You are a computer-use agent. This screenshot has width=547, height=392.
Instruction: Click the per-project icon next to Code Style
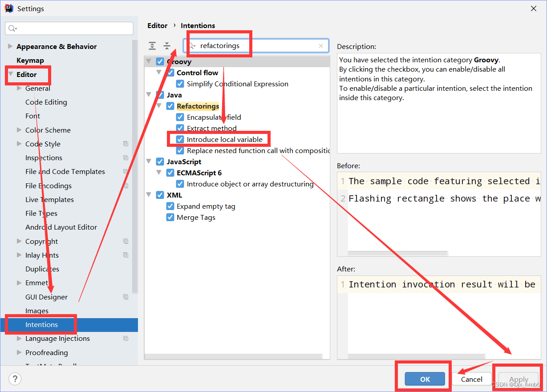pyautogui.click(x=126, y=144)
